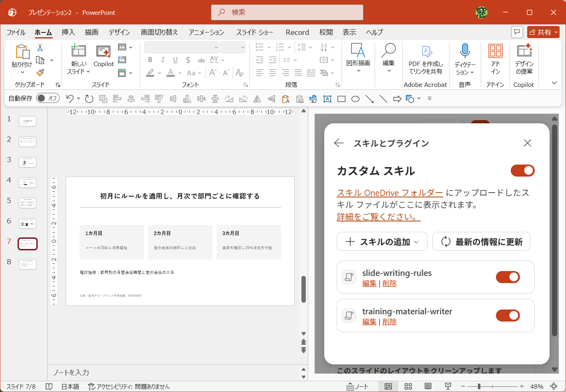The width and height of the screenshot is (566, 392).
Task: Fit slide to current window
Action: [554, 386]
